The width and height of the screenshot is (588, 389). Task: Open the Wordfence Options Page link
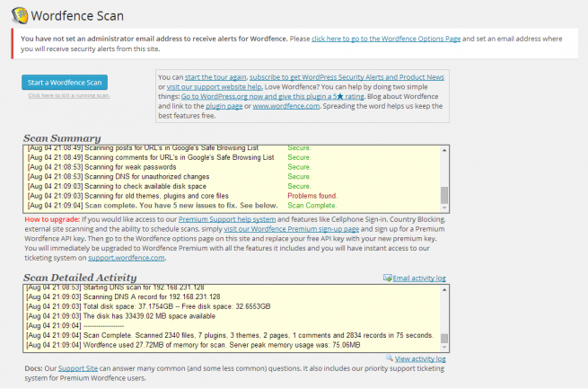[x=386, y=39]
